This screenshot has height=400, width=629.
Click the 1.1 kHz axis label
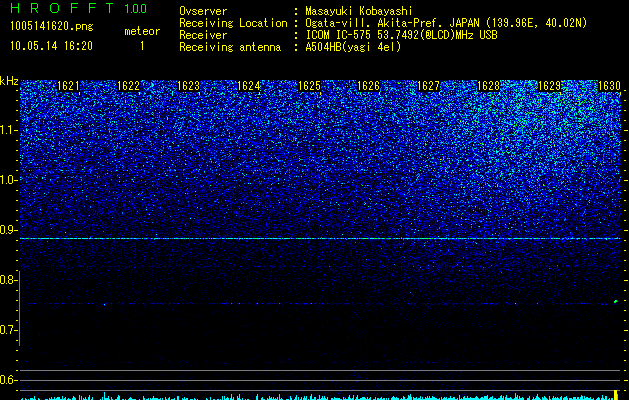point(8,130)
